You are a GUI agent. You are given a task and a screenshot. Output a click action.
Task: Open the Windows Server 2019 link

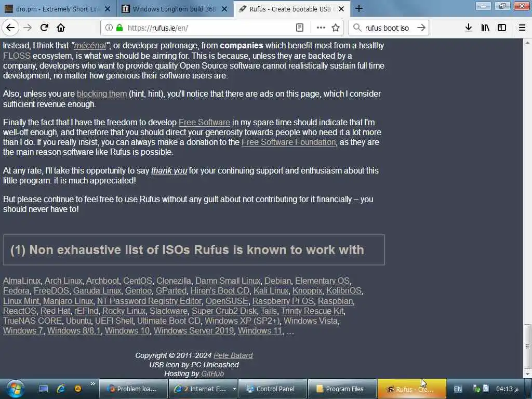[194, 330]
